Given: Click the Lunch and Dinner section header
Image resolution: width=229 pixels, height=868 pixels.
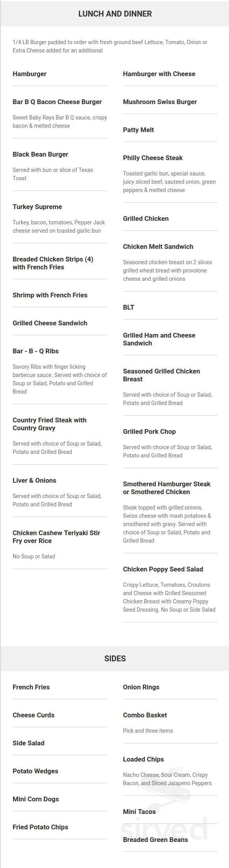Looking at the screenshot, I should click(x=115, y=14).
